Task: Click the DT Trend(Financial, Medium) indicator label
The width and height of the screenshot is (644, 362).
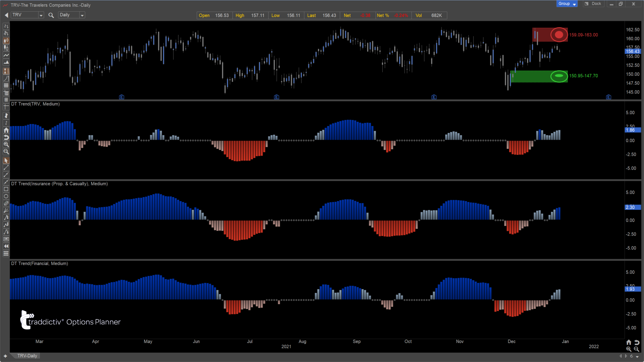Action: (40, 263)
